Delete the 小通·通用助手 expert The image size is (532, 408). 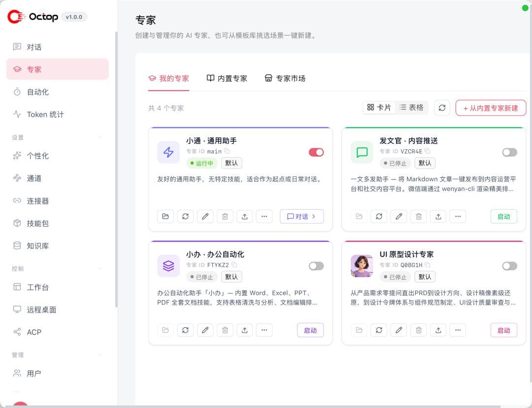[225, 216]
